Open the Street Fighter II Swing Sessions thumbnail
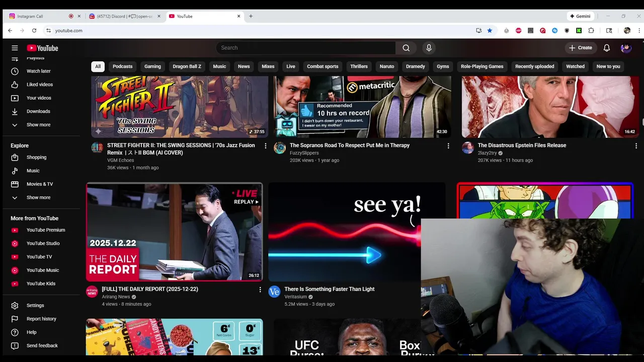Screen dimensions: 644x362 (x=180, y=107)
